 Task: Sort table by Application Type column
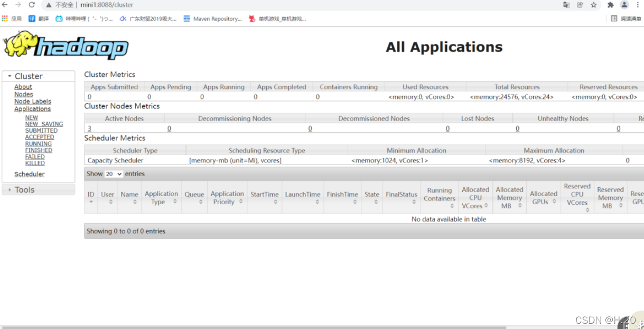pyautogui.click(x=161, y=198)
